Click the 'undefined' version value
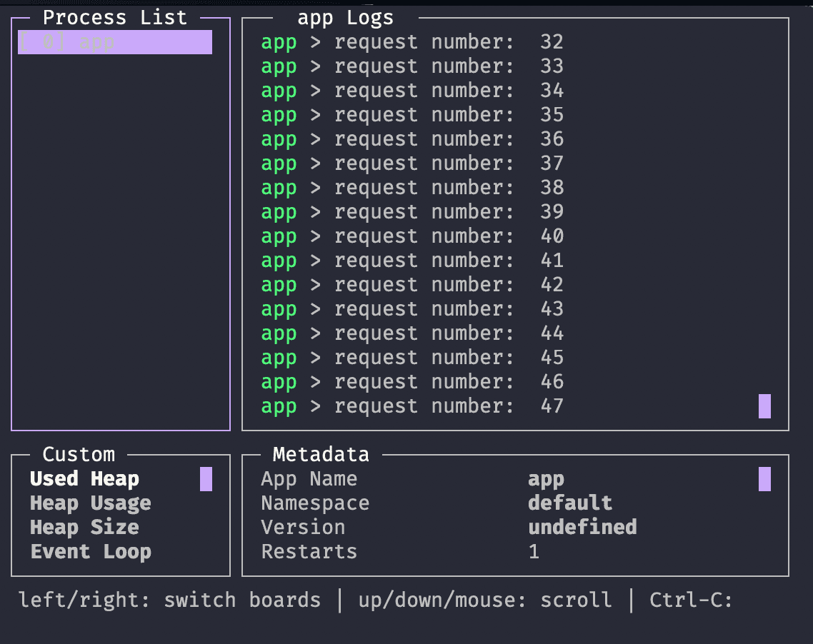This screenshot has height=644, width=813. point(583,528)
